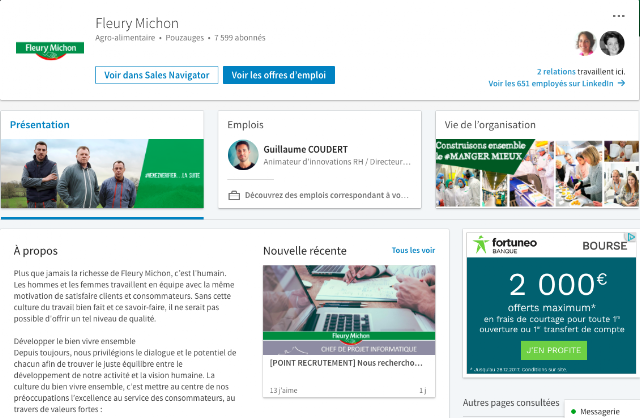Screen dimensions: 640x418
Task: Click the Nouvelle récente heading
Action: [x=304, y=251]
